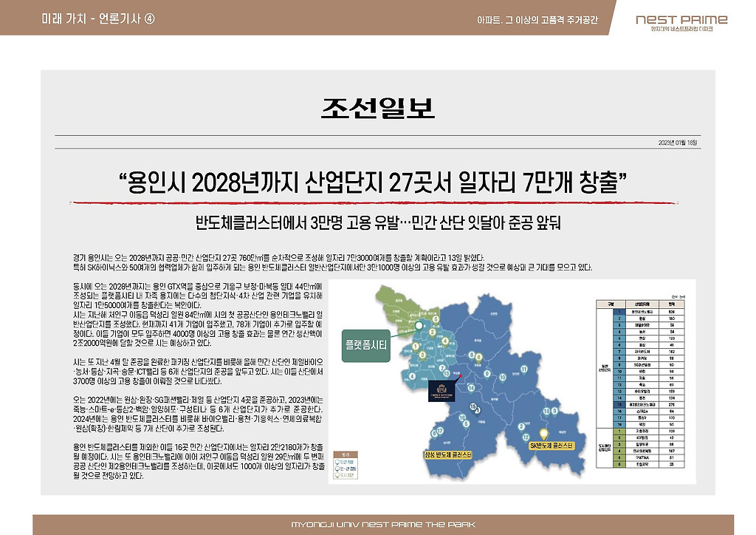Click paragraph starting 시는 또 지난 4월 말 준공을

[198, 372]
